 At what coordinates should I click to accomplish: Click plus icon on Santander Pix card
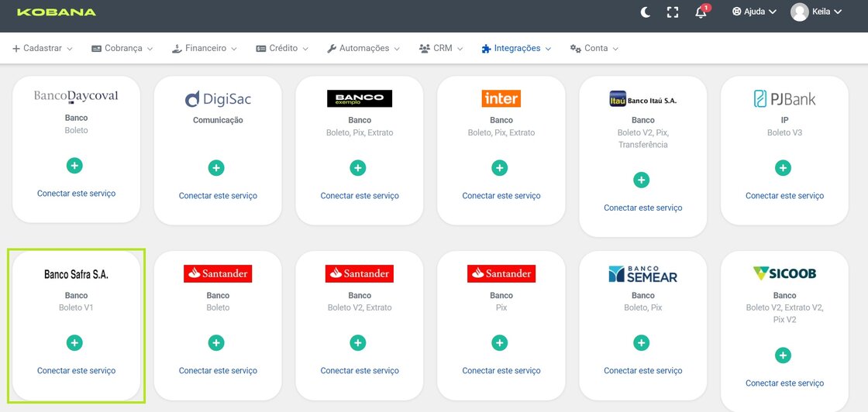(x=500, y=343)
